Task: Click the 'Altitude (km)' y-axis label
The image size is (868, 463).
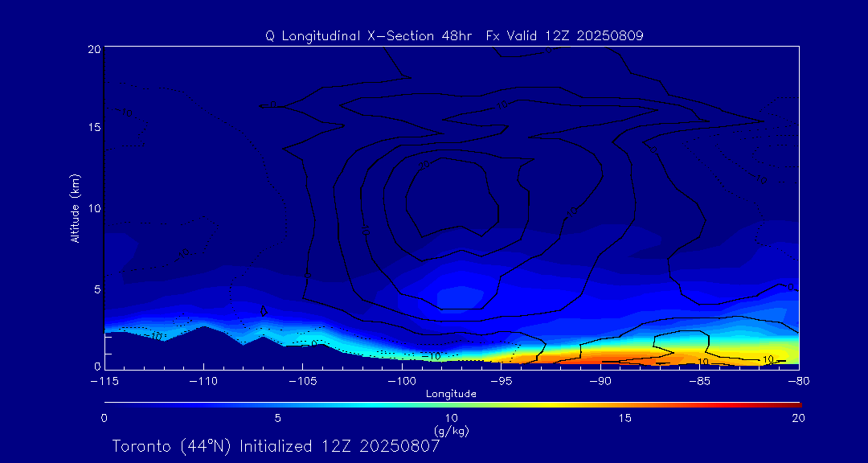Action: (x=75, y=207)
